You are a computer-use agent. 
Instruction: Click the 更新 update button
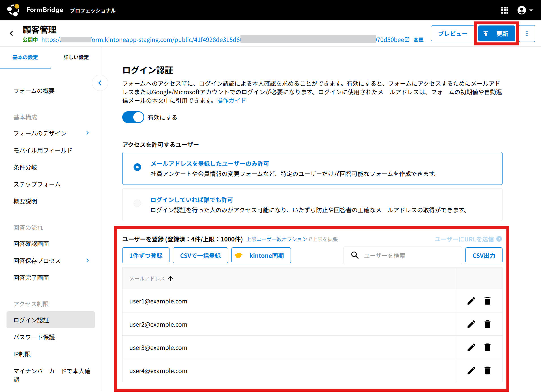pyautogui.click(x=497, y=34)
